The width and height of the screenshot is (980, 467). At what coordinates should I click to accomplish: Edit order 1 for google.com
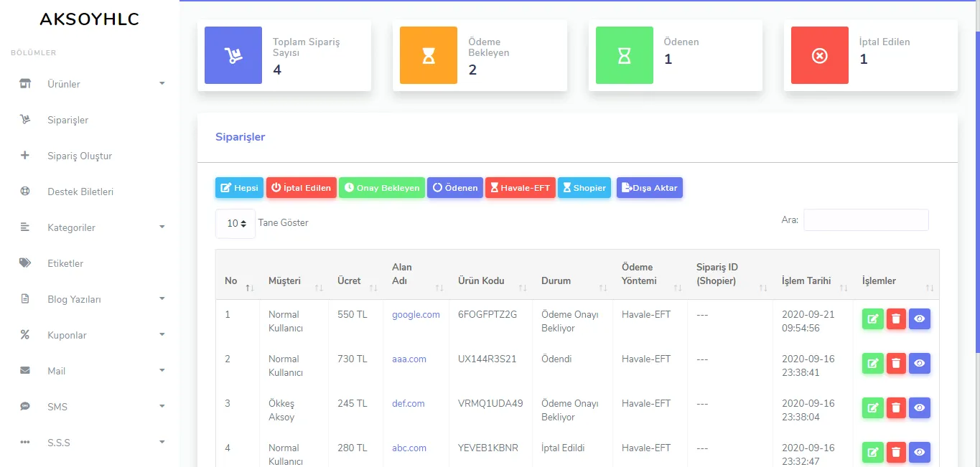[873, 319]
